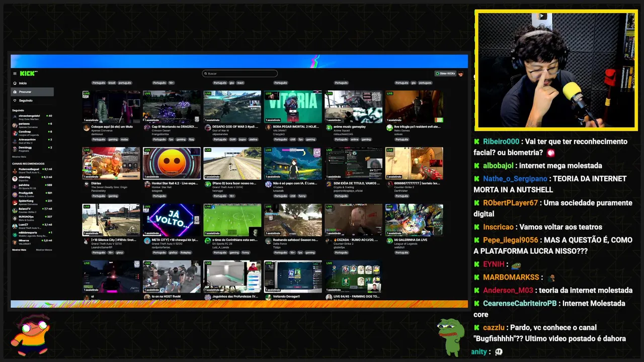This screenshot has width=644, height=362.
Task: Open 'Não é só papo com IA' thumbnail
Action: [x=293, y=163]
